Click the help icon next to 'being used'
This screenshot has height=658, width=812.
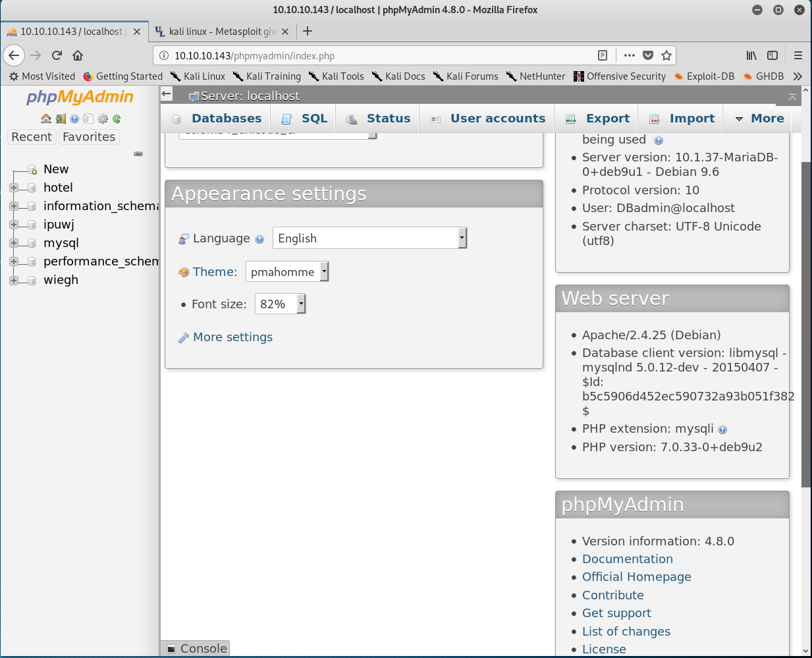[x=659, y=140]
